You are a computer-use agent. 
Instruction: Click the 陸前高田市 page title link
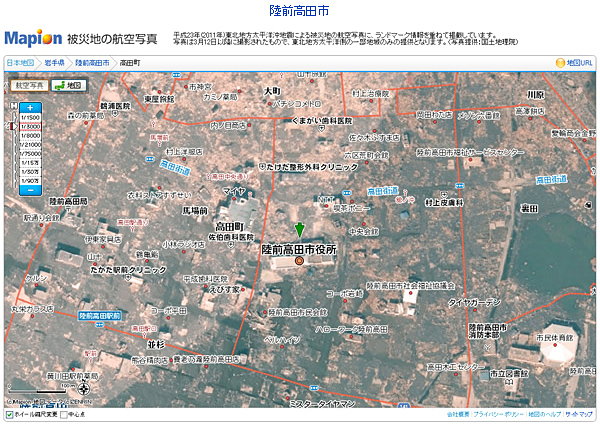pos(299,11)
